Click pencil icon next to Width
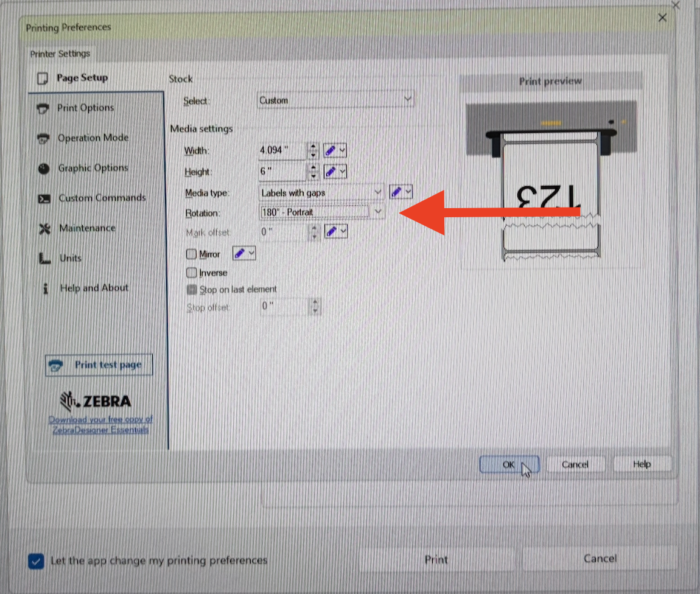This screenshot has height=594, width=700. pyautogui.click(x=331, y=151)
